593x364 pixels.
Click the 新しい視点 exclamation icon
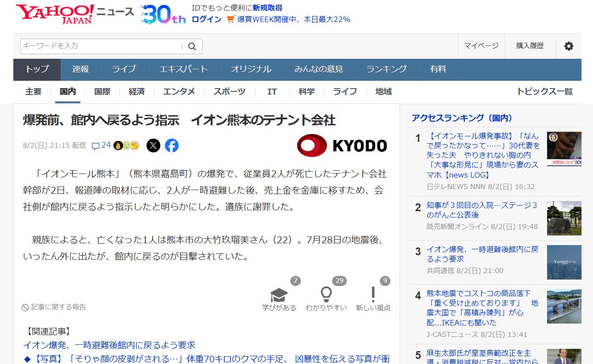coord(373,294)
